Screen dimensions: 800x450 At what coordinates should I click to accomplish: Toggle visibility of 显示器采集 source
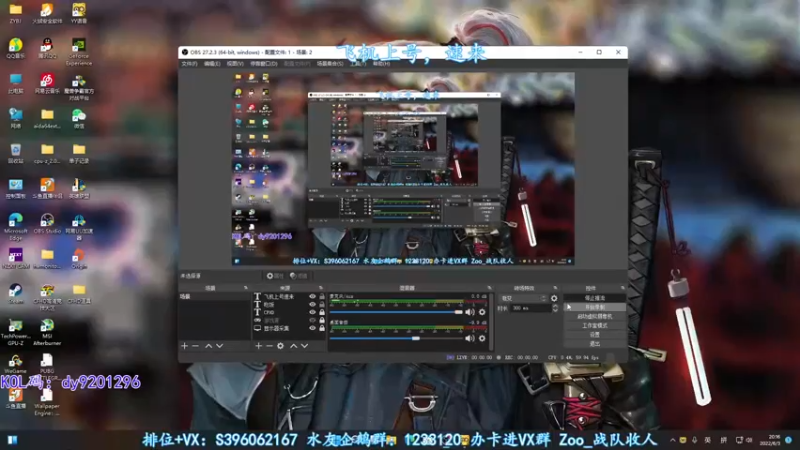pos(313,328)
